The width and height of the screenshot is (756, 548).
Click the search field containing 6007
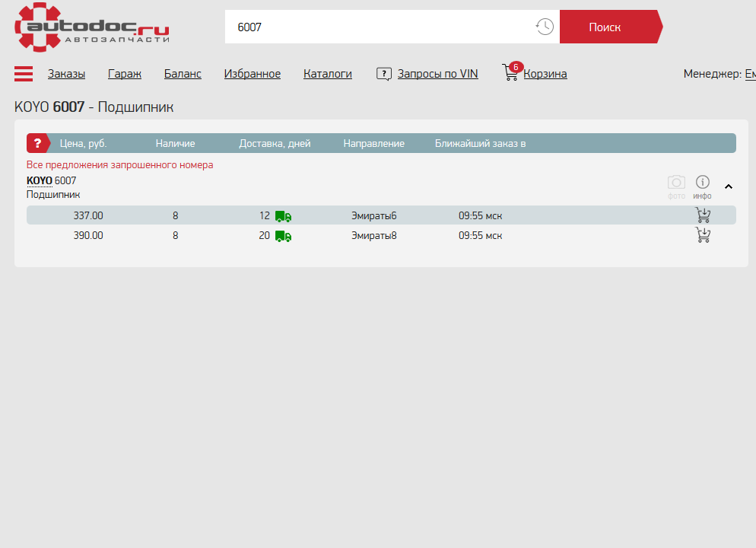[380, 27]
